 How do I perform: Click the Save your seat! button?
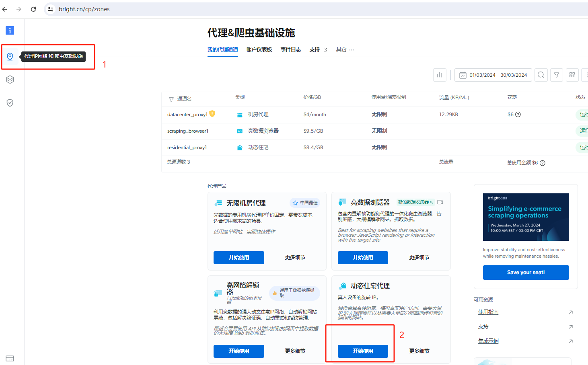(x=526, y=272)
